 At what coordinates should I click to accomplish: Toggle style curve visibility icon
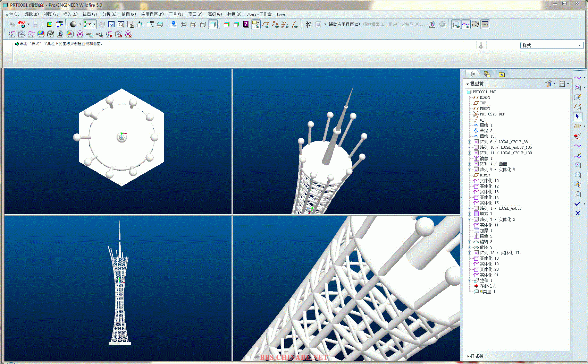(x=466, y=24)
